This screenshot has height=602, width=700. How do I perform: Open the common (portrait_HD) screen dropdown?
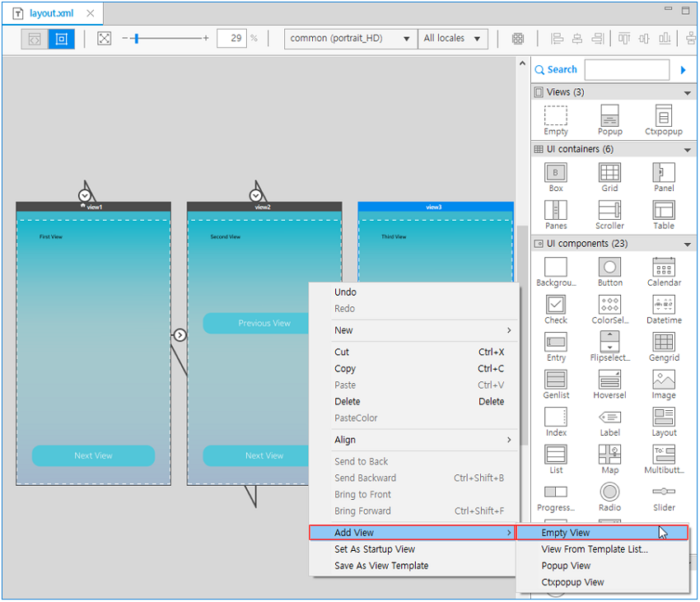pos(350,39)
